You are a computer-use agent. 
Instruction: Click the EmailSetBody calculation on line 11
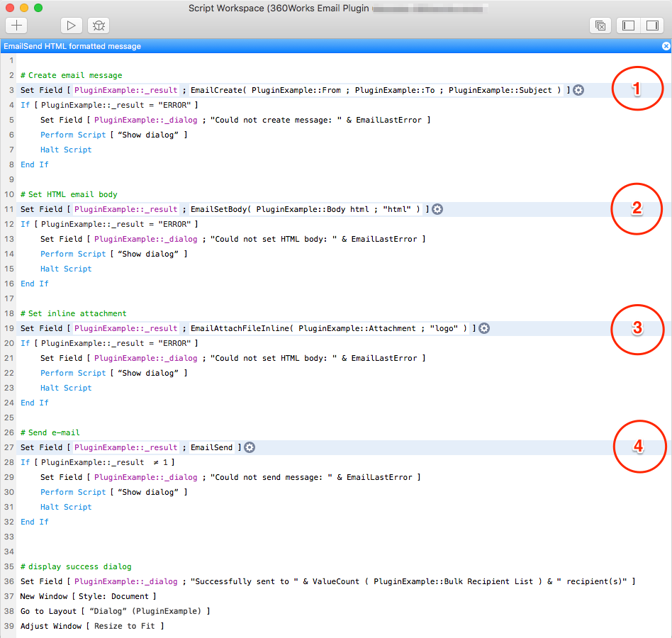point(305,210)
